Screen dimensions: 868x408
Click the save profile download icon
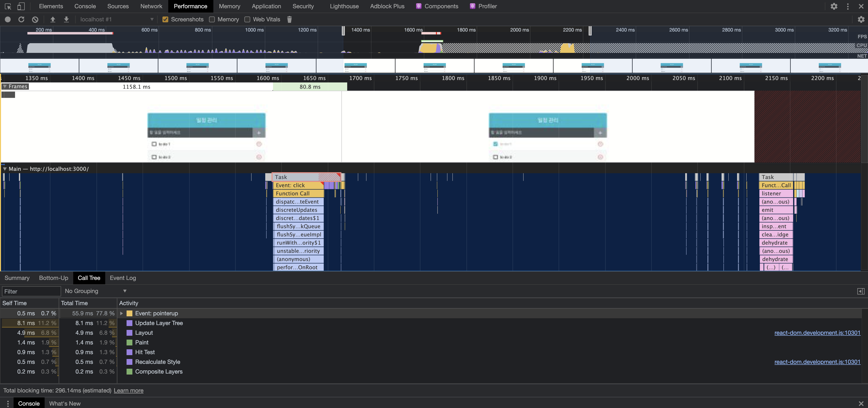(66, 20)
